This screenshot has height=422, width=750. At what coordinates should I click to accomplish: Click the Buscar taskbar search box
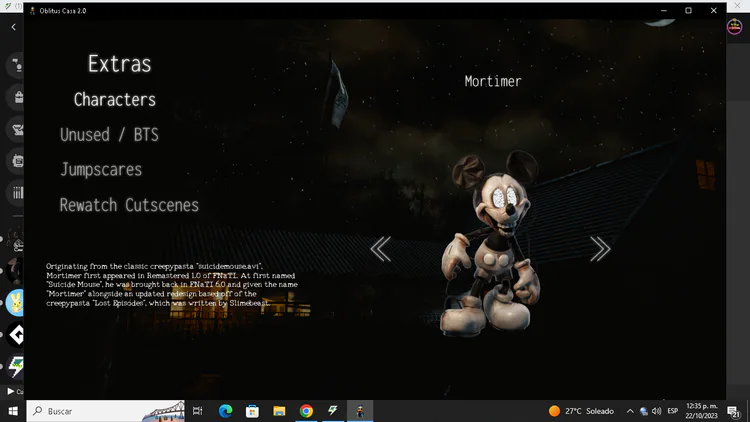click(x=106, y=411)
